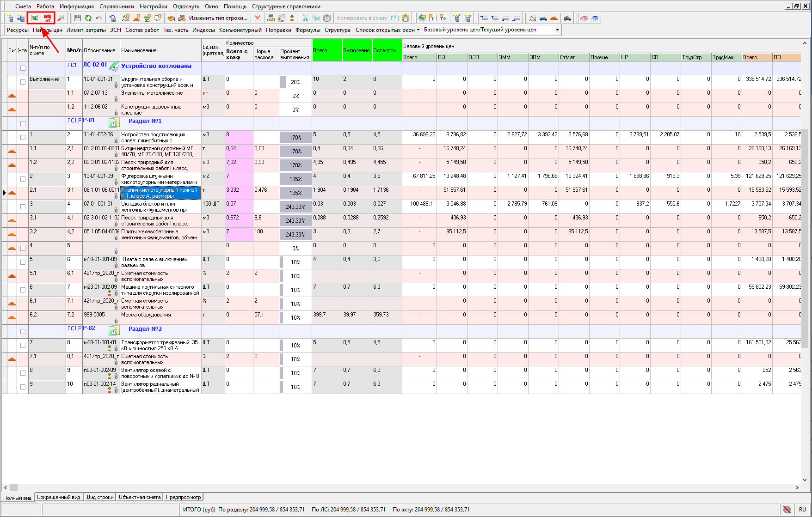
Task: Click the Состав работ button
Action: pyautogui.click(x=142, y=30)
